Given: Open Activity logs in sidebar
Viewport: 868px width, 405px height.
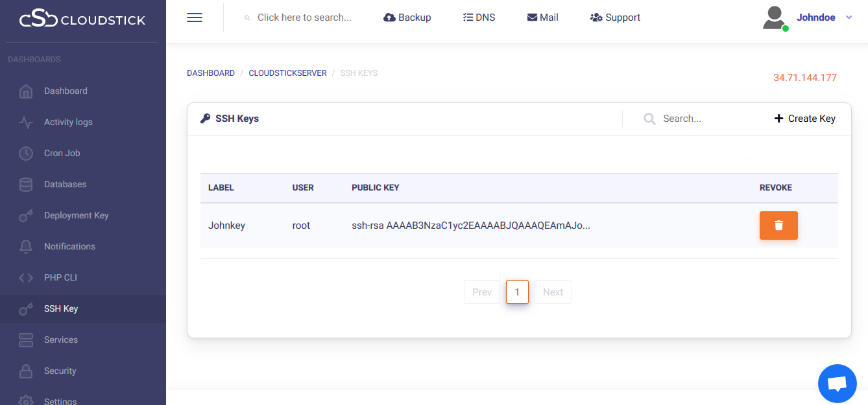Looking at the screenshot, I should click(x=68, y=122).
